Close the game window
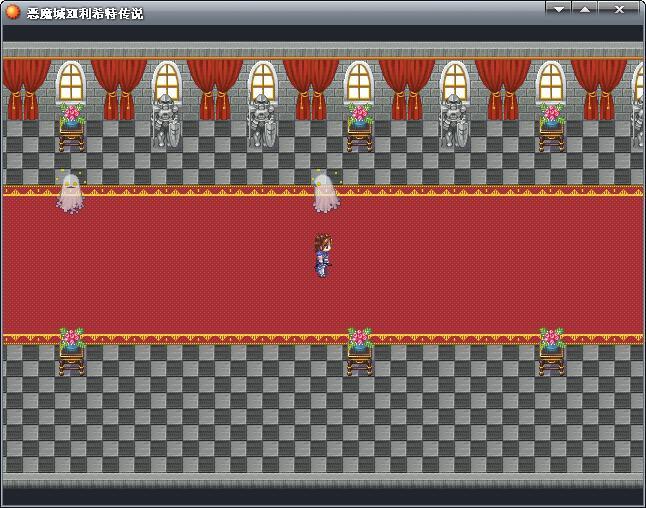The image size is (646, 508). [x=619, y=9]
